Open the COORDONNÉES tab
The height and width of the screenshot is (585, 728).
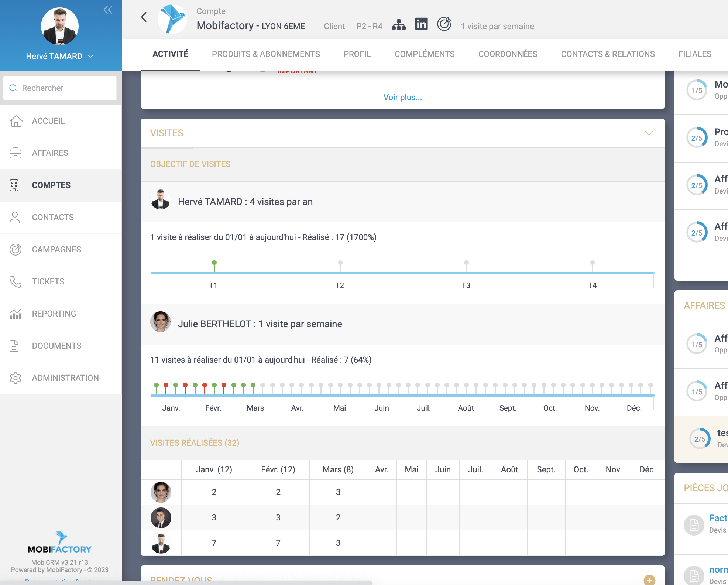(x=508, y=54)
